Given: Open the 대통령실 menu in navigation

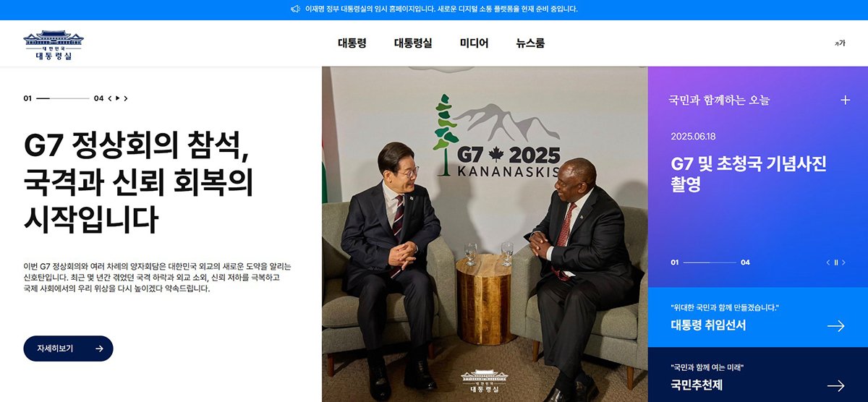Looking at the screenshot, I should coord(413,43).
